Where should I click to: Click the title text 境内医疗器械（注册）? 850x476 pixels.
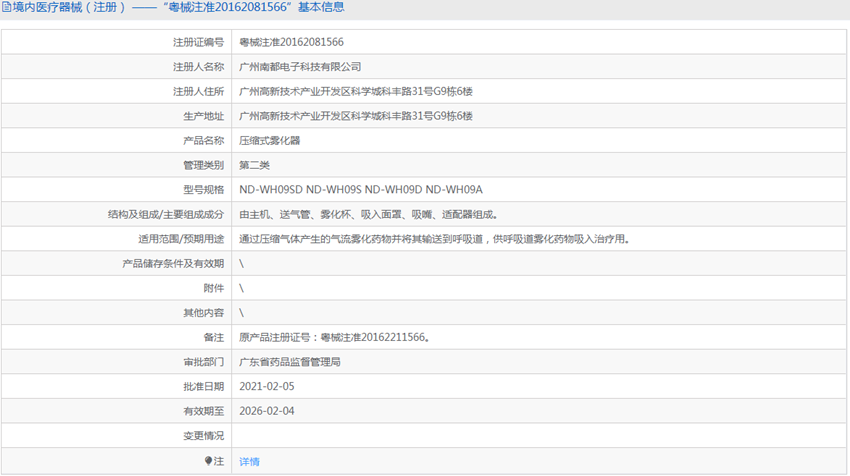pos(69,7)
